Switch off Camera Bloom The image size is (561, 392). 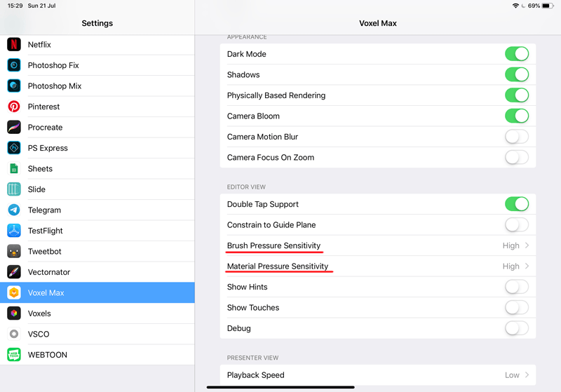click(x=517, y=116)
